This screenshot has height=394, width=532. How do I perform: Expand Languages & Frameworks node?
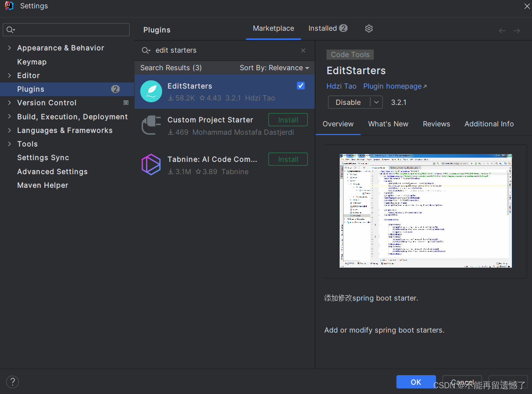pos(10,130)
